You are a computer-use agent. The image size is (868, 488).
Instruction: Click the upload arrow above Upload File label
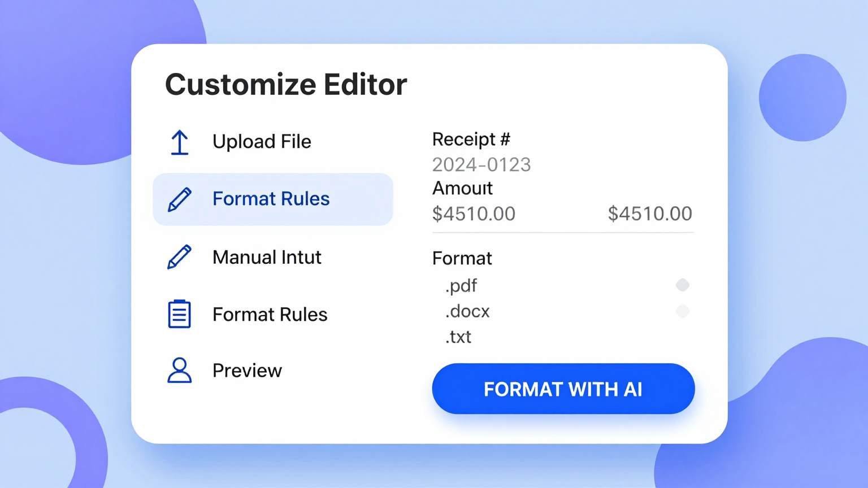click(x=179, y=142)
